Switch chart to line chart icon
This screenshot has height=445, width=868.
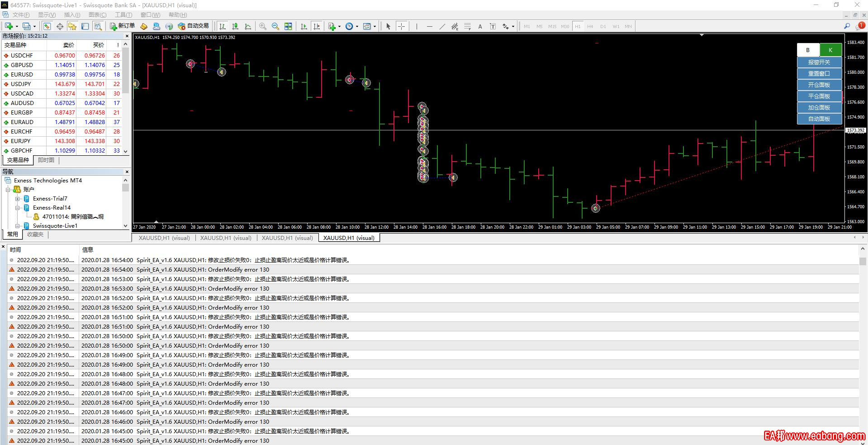248,26
